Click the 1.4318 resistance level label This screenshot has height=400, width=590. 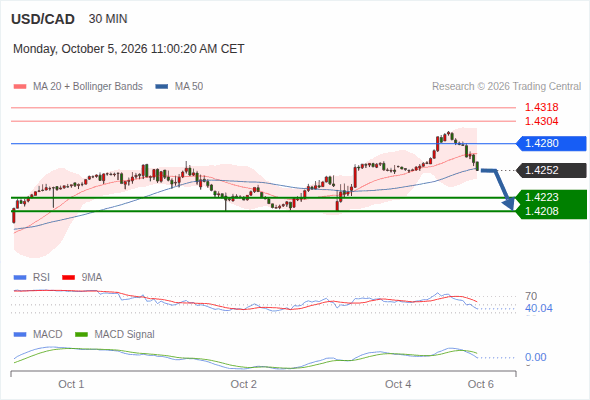click(x=542, y=108)
